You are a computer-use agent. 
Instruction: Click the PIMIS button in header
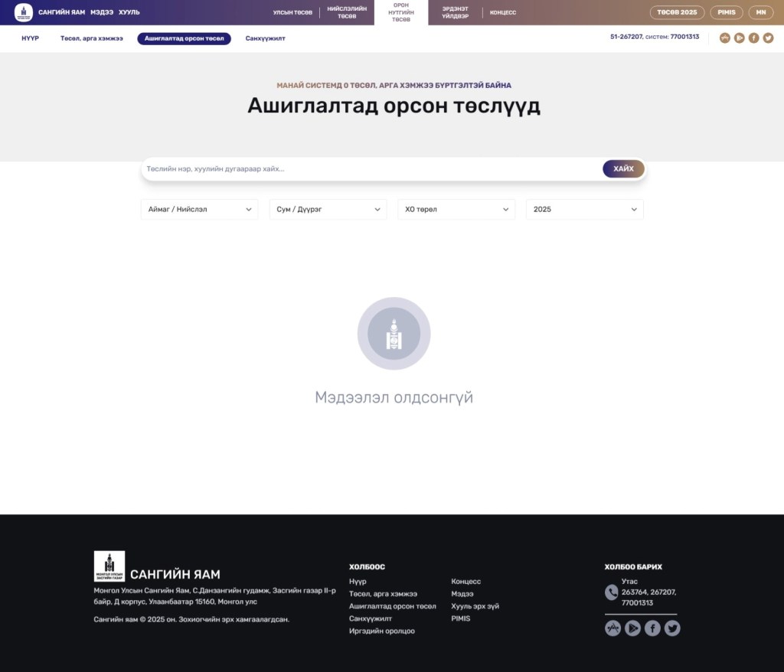point(726,12)
